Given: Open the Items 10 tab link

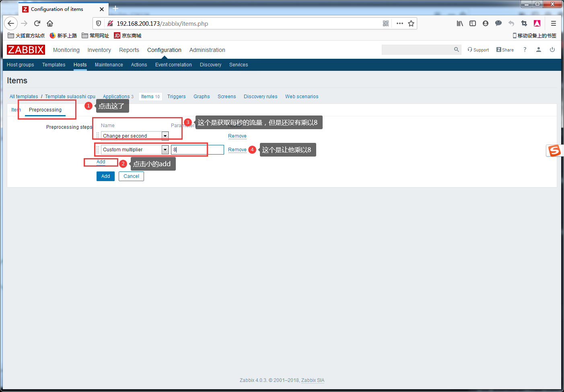Looking at the screenshot, I should [x=150, y=97].
